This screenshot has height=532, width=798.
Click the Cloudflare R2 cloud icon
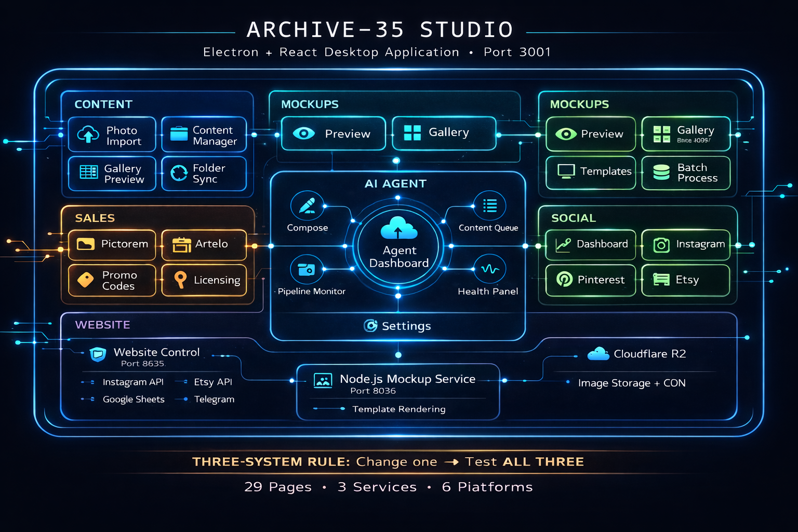pos(598,354)
